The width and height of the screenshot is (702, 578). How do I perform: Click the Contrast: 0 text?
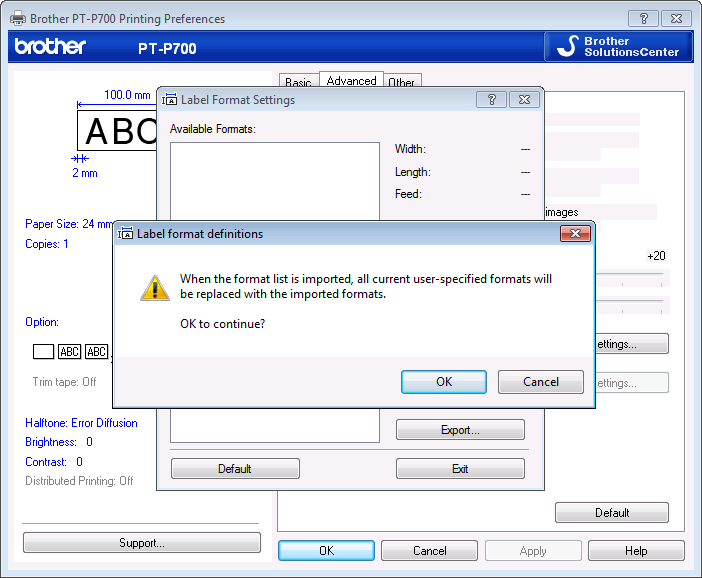pos(54,462)
